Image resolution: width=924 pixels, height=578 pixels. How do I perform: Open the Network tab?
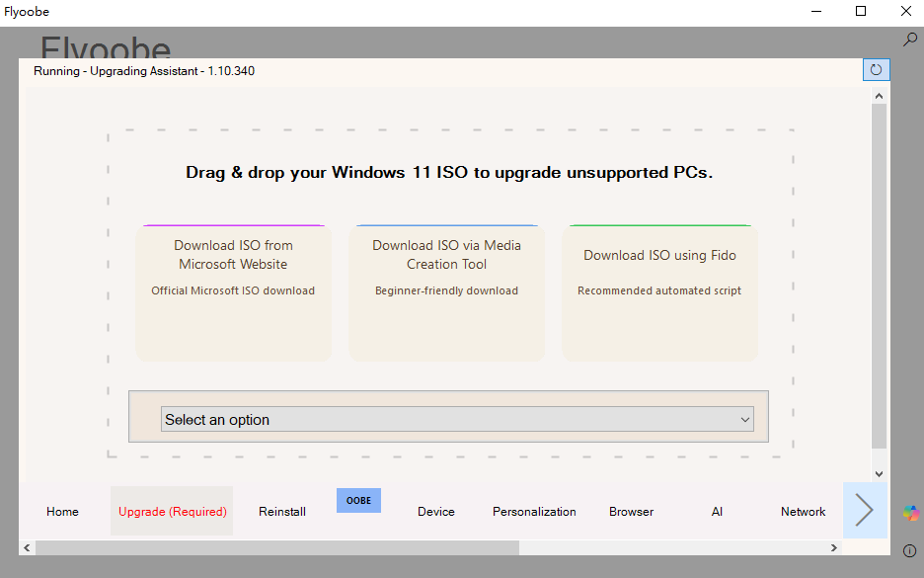pyautogui.click(x=803, y=512)
